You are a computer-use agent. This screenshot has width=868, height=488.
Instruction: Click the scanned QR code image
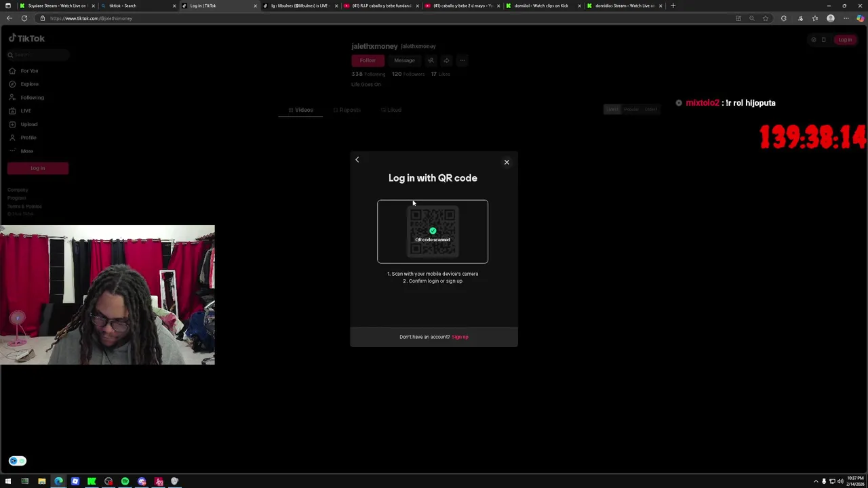coord(433,231)
